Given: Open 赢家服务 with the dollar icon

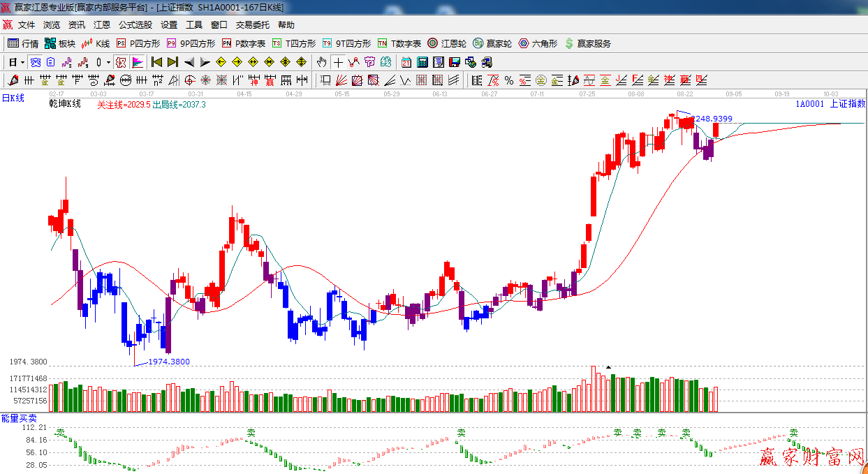Looking at the screenshot, I should 587,43.
